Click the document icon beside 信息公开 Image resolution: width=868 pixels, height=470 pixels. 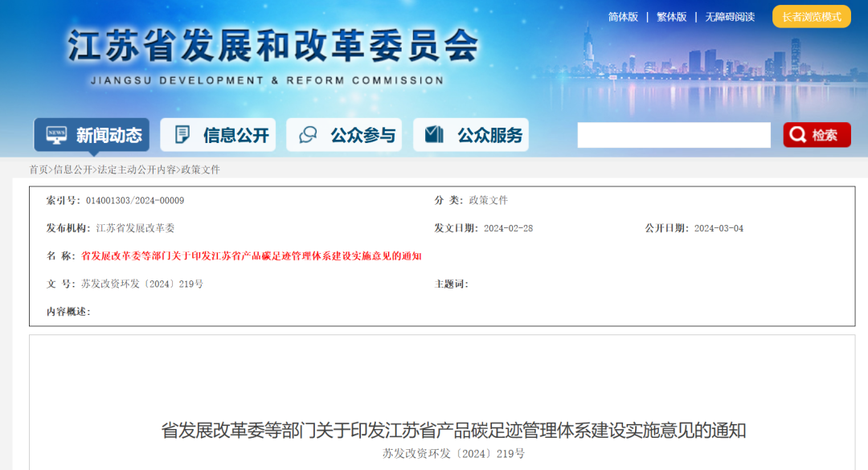(x=182, y=135)
